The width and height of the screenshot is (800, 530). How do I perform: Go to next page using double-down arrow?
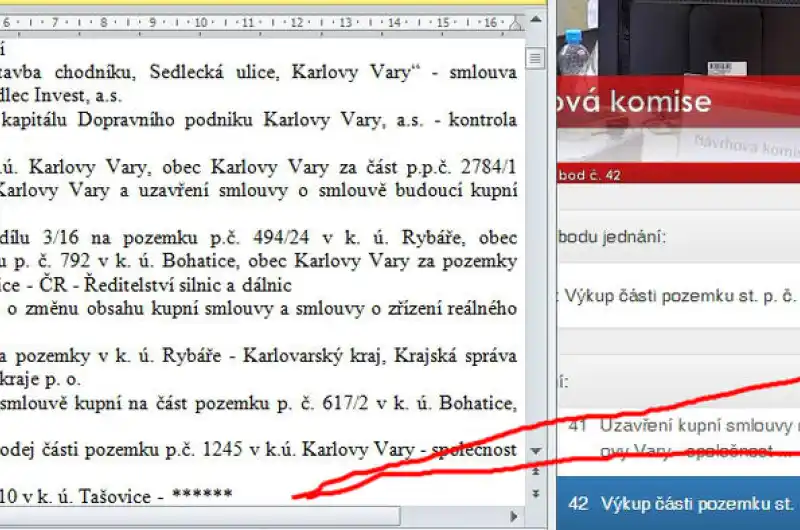pos(536,493)
